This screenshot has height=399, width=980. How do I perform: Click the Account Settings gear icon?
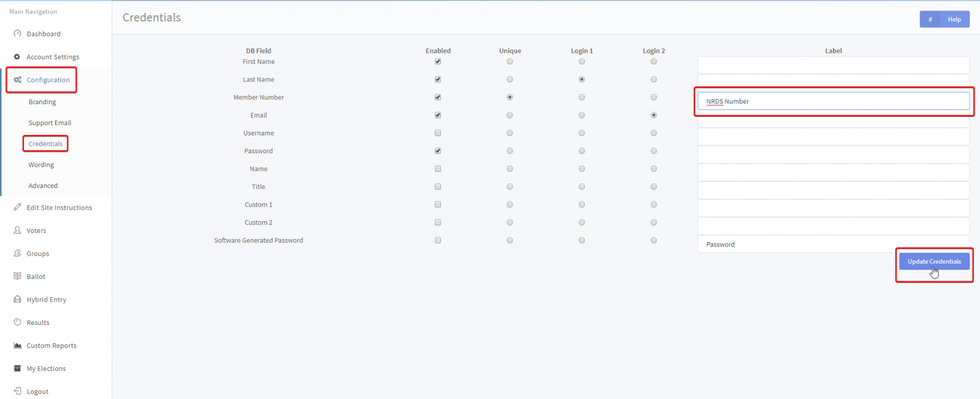click(17, 57)
